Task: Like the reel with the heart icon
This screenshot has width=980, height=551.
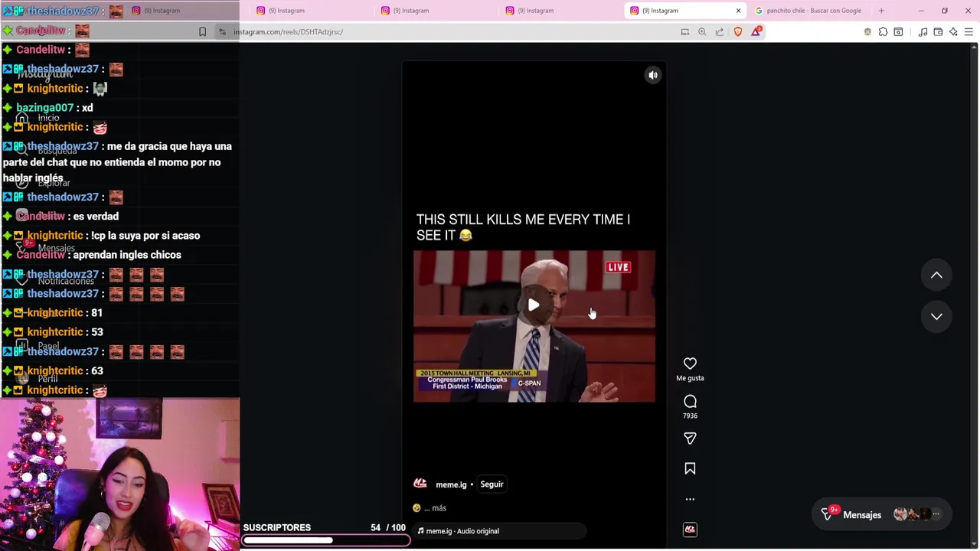Action: 690,364
